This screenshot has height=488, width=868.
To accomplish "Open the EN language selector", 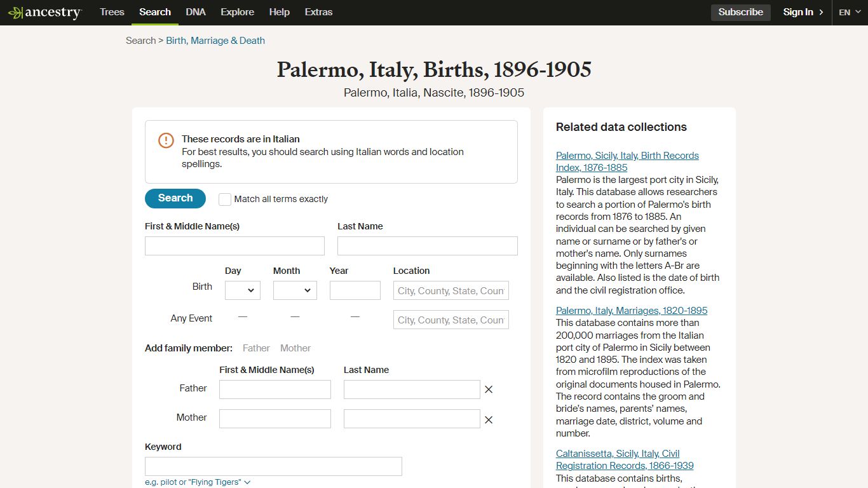I will click(x=850, y=12).
